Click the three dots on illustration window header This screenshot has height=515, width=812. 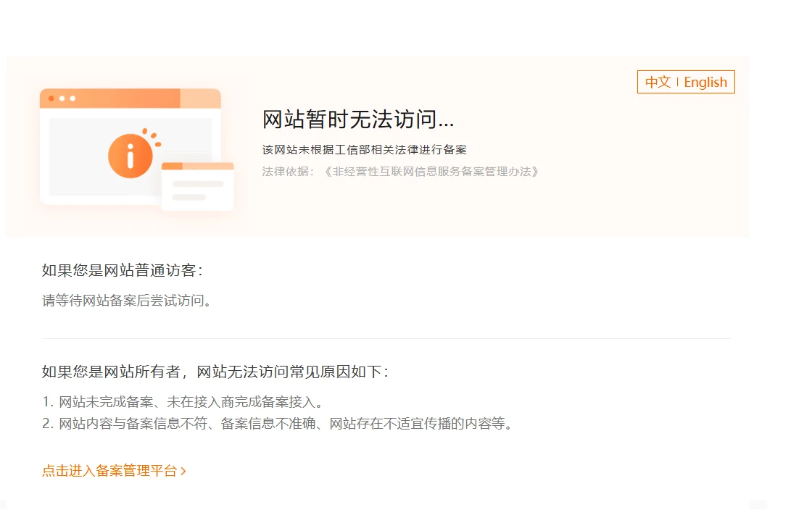[62, 98]
